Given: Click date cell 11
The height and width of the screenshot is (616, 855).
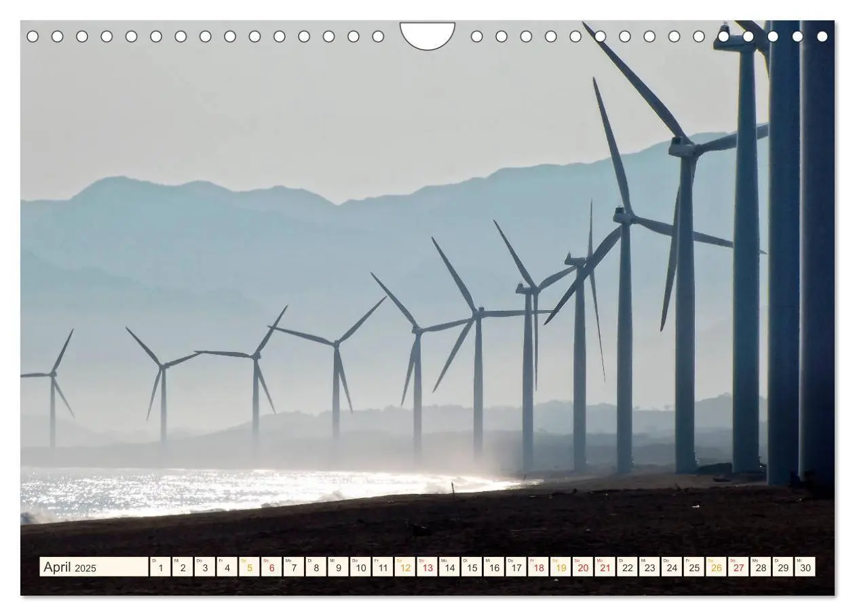Looking at the screenshot, I should [383, 567].
